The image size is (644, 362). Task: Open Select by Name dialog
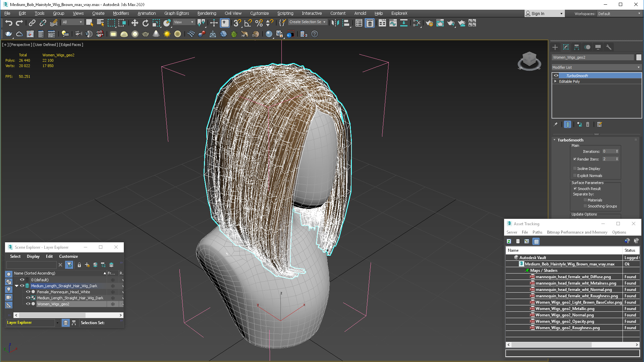tap(100, 23)
